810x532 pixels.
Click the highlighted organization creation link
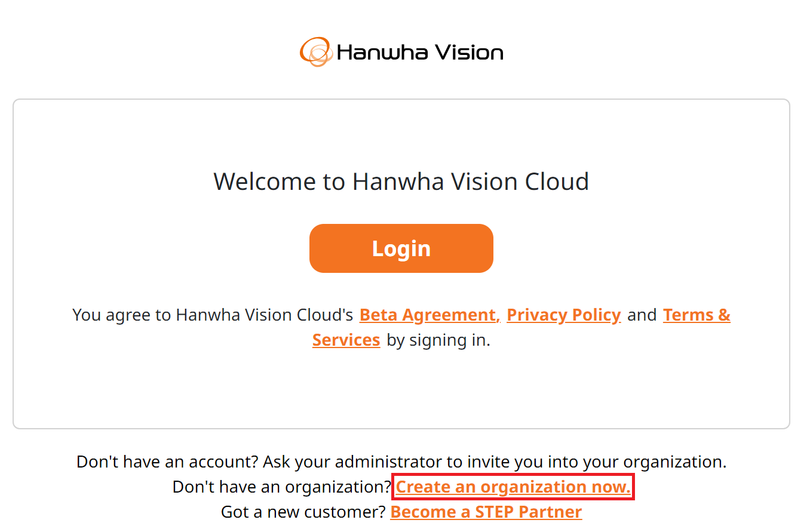click(x=513, y=487)
